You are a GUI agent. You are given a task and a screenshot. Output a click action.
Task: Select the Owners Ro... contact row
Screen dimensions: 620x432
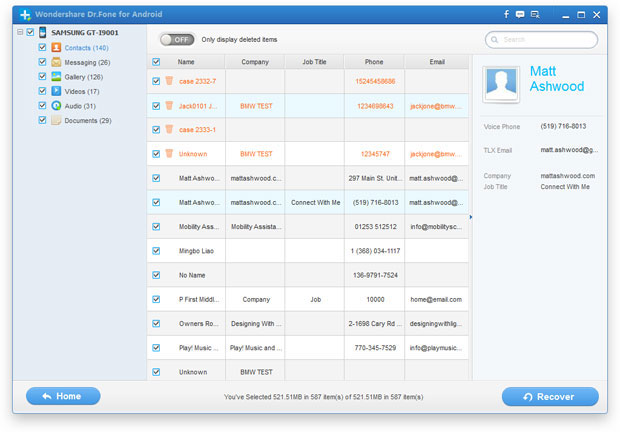308,323
